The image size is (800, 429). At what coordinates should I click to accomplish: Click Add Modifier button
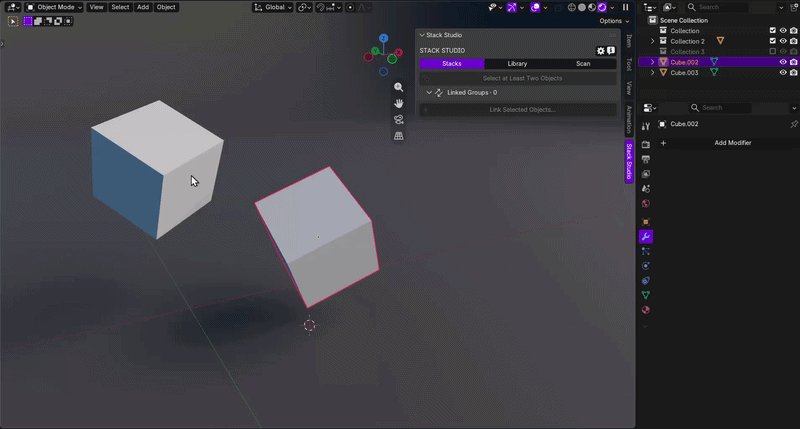click(728, 143)
